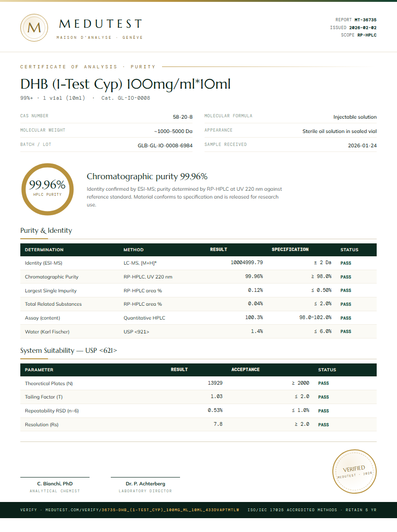
Task: Select the LC-MS, [M+H]+ method cell
Action: 140,263
